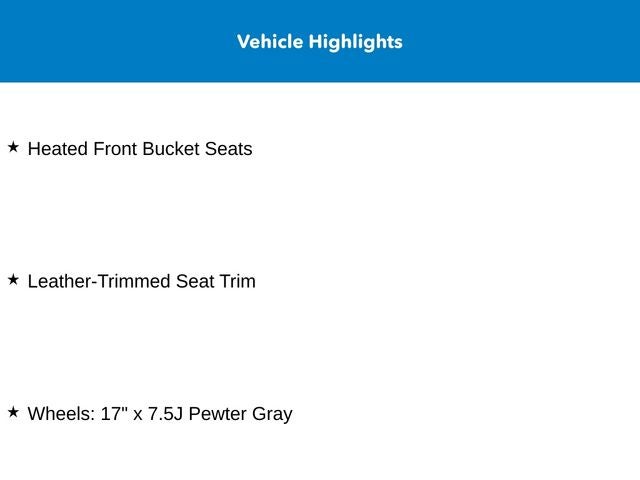Click the star bullet next to Wheels
The width and height of the screenshot is (640, 480).
coord(13,412)
